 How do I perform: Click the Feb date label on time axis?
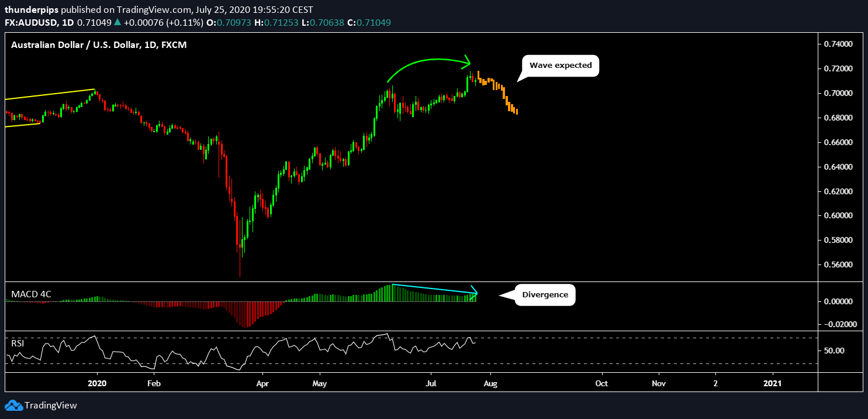tap(154, 383)
